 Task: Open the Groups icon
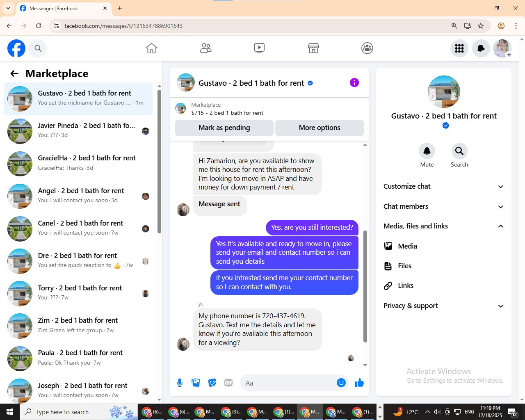(x=367, y=48)
